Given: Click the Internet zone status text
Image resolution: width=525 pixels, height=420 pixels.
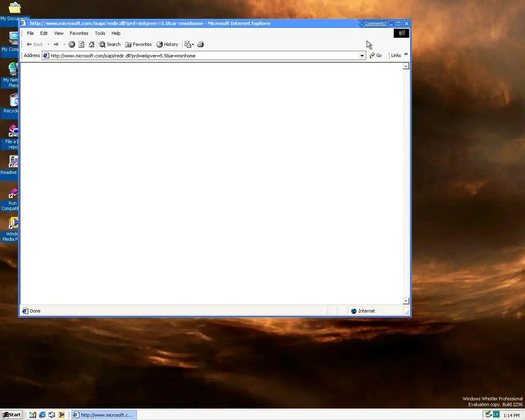Looking at the screenshot, I should pos(367,311).
